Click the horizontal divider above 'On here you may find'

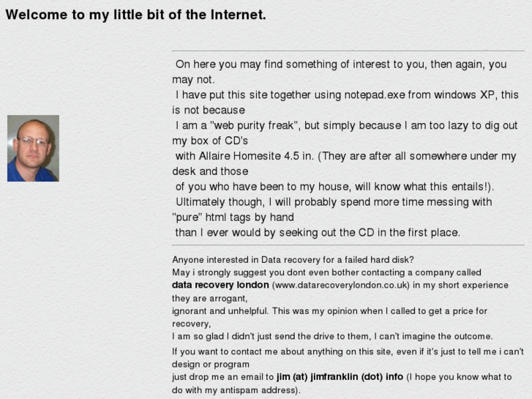pyautogui.click(x=348, y=51)
